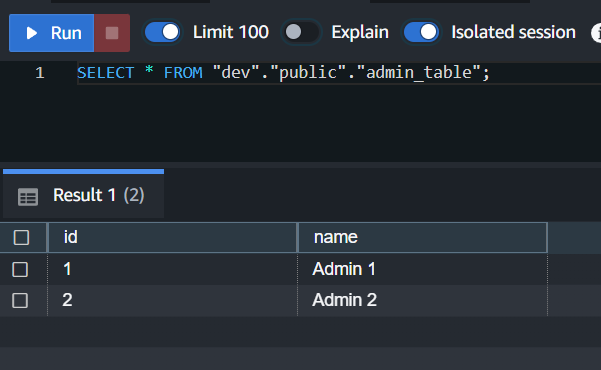Select the checkbox for row with id 2

click(x=20, y=300)
